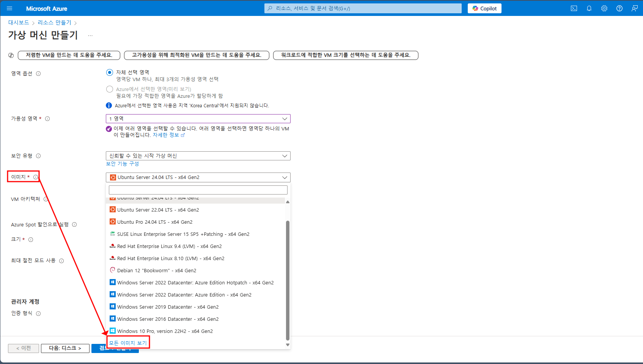This screenshot has height=364, width=643.
Task: Collapse the 이미지 dropdown showing Ubuntu Server 24.04
Action: pyautogui.click(x=198, y=177)
